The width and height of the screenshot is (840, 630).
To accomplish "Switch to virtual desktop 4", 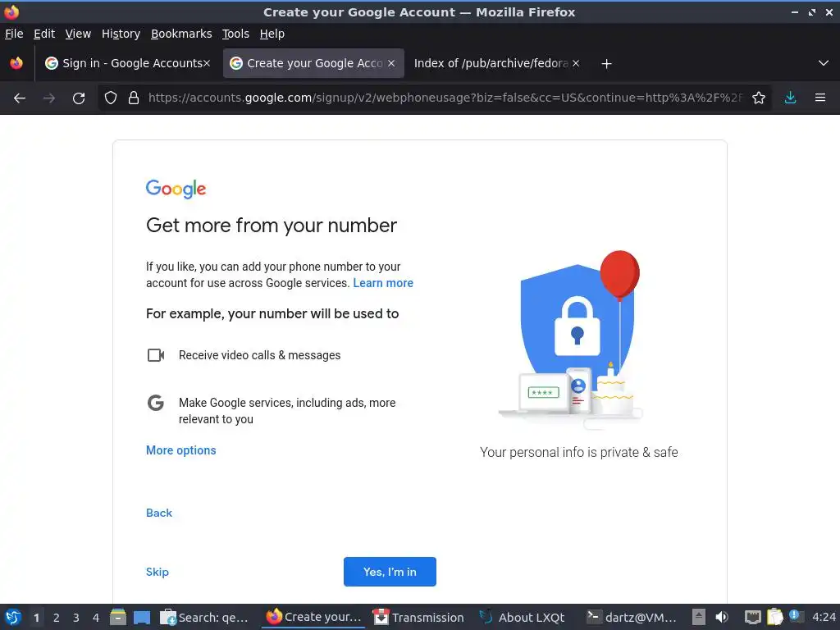I will (96, 618).
